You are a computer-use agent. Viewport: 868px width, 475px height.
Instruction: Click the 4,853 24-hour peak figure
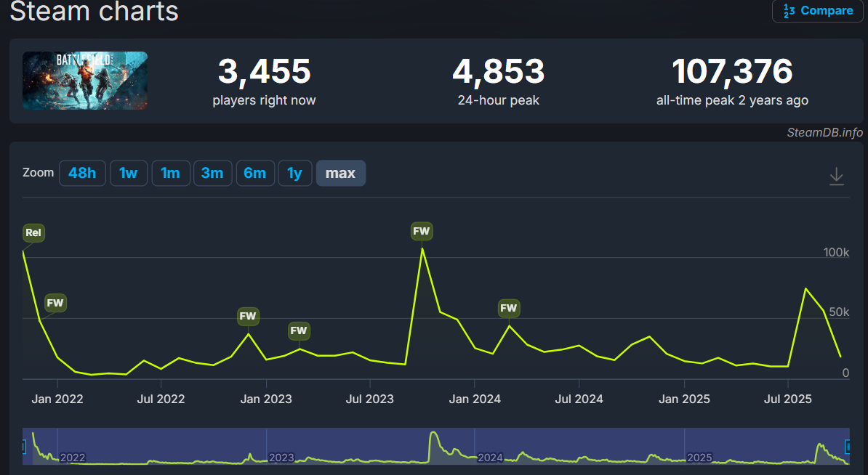coord(498,71)
